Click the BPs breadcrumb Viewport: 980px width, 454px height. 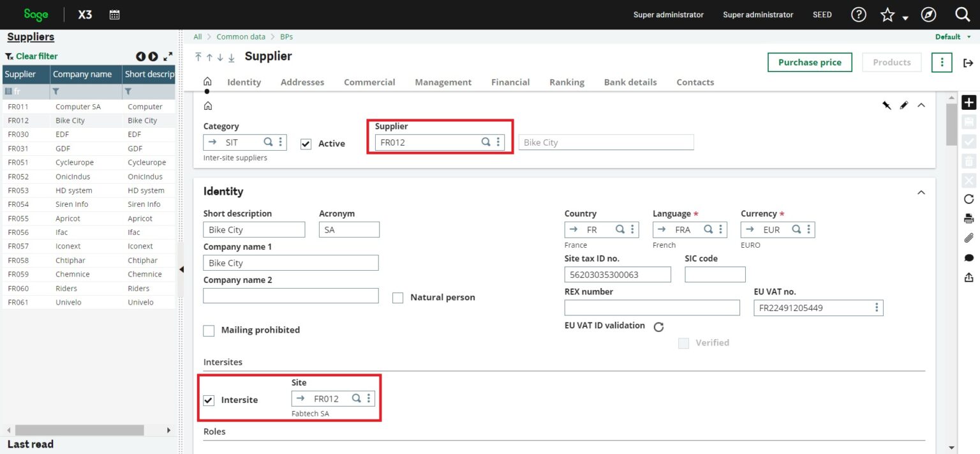tap(286, 37)
